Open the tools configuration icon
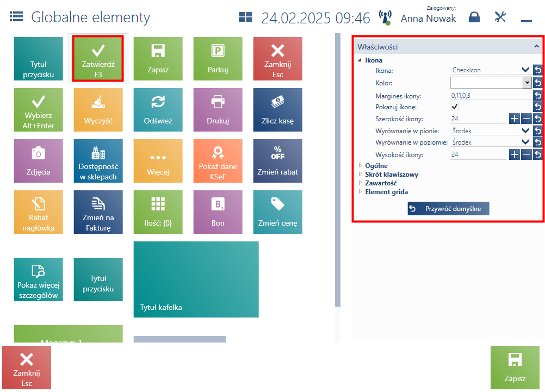 tap(500, 17)
